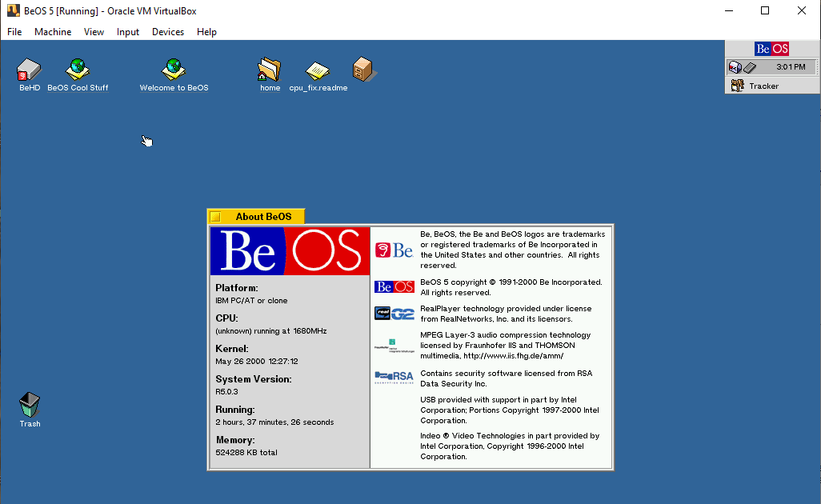
Task: Open the BeHD disk icon
Action: (29, 70)
